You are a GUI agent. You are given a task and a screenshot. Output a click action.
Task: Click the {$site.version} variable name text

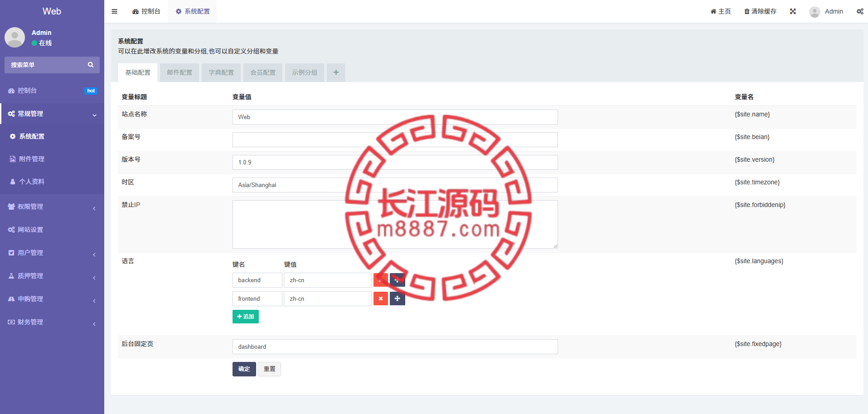(755, 159)
